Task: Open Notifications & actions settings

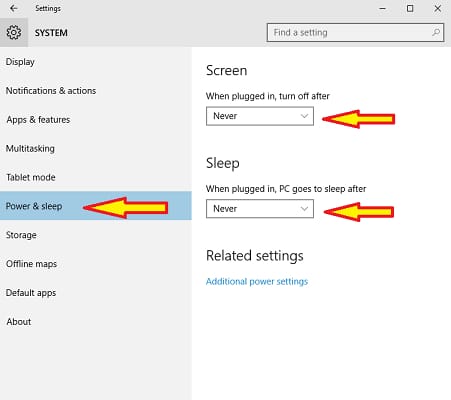Action: point(51,91)
